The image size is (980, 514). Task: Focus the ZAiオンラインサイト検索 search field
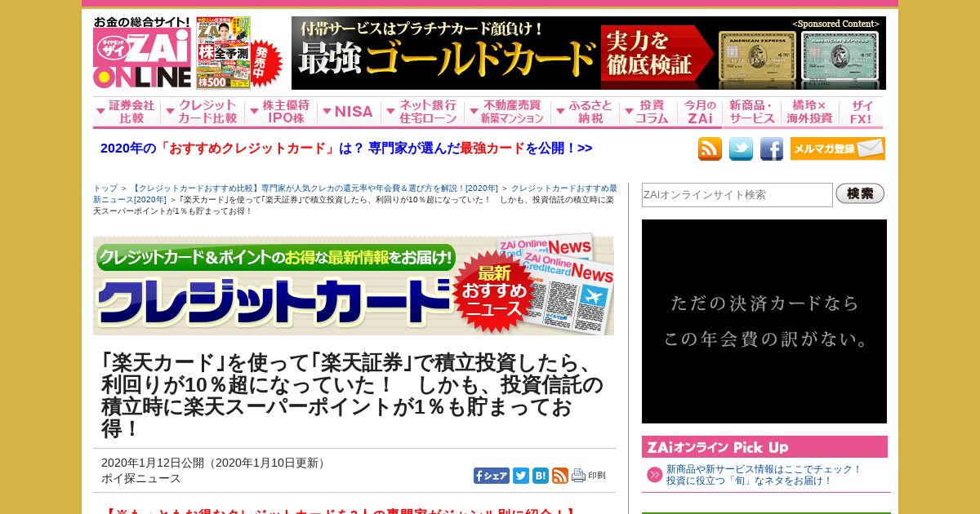[x=737, y=195]
